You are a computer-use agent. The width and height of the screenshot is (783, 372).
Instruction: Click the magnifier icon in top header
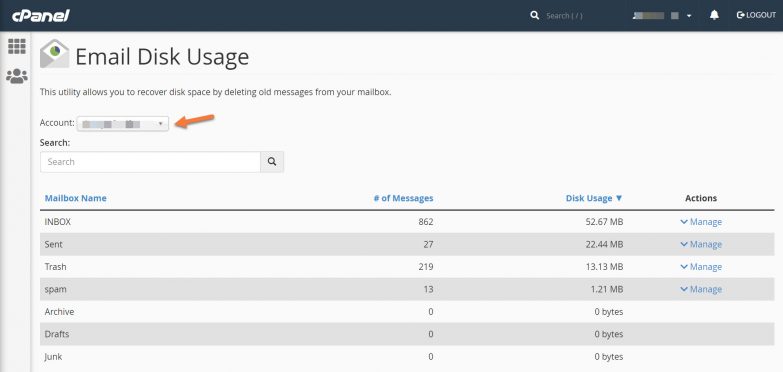(x=535, y=15)
